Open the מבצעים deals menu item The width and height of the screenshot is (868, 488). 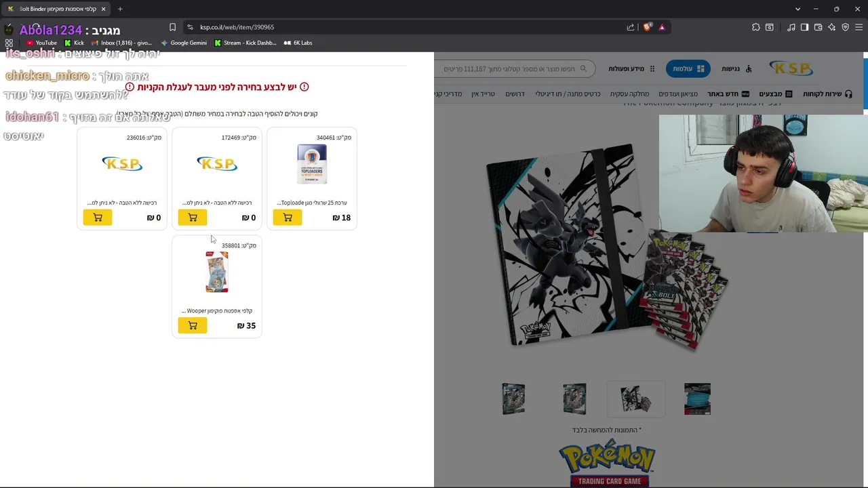coord(776,94)
